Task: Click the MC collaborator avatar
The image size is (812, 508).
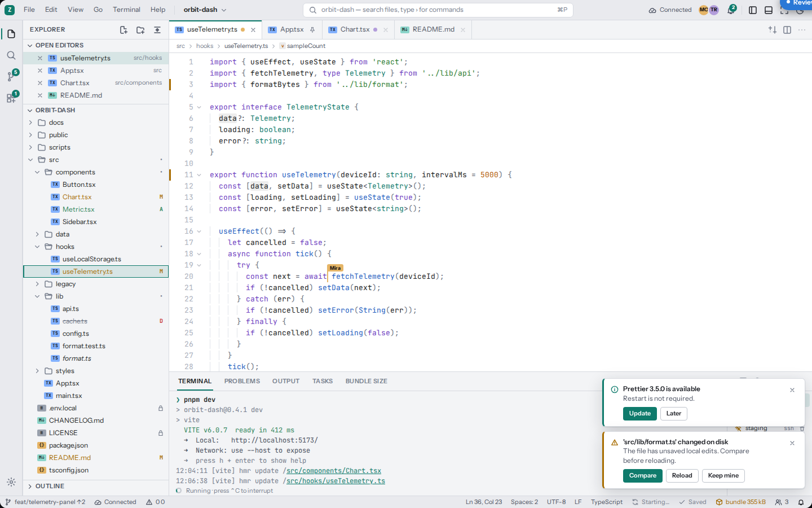Action: (x=703, y=10)
